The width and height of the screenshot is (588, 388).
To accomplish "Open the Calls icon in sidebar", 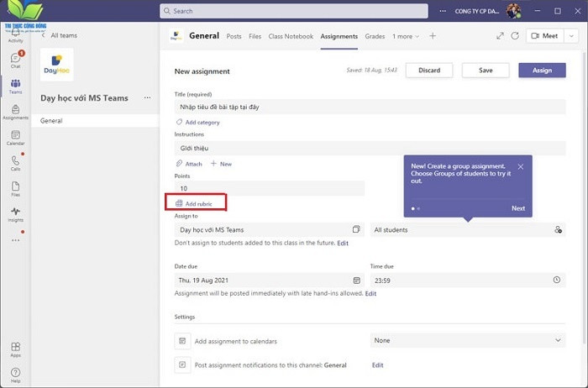I will click(15, 163).
